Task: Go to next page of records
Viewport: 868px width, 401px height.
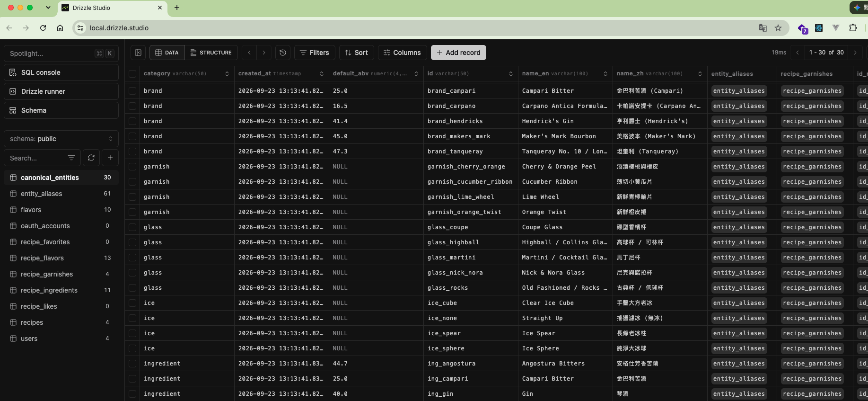Action: click(855, 53)
